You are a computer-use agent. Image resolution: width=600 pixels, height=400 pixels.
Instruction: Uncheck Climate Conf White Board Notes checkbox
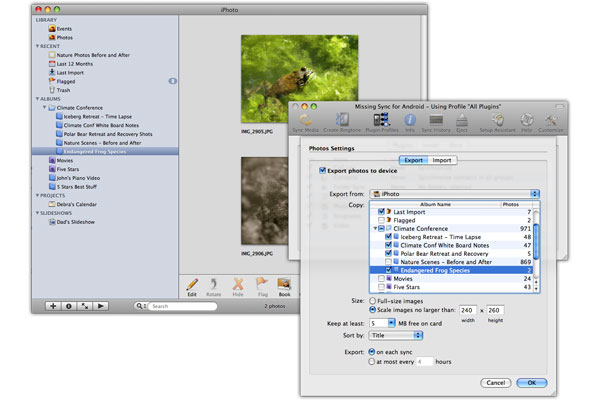388,245
